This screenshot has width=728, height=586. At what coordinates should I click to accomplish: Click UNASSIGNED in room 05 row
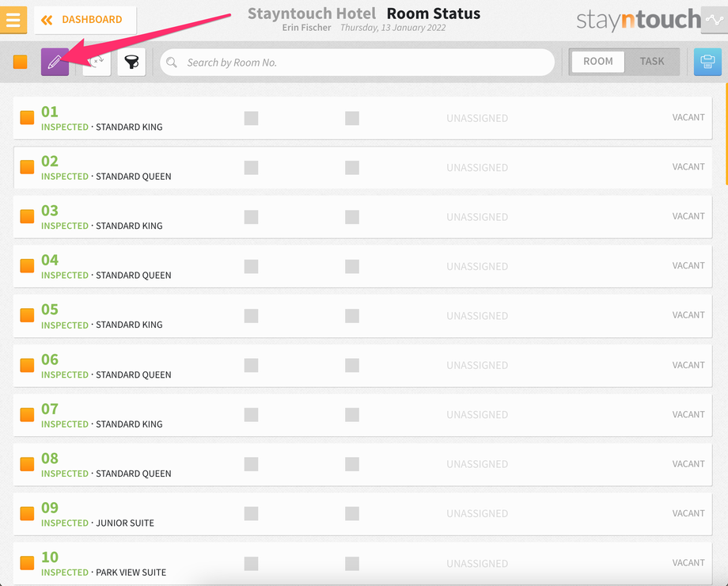point(477,316)
